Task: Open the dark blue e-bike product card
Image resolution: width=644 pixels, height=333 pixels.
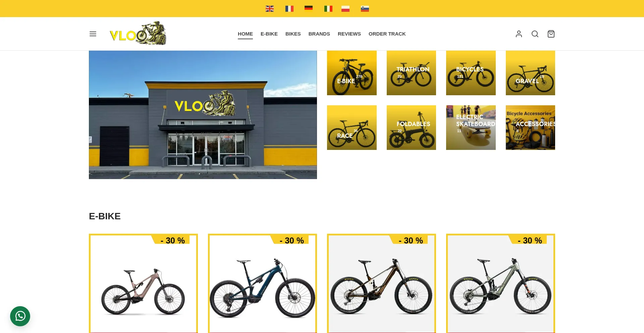Action: [262, 283]
